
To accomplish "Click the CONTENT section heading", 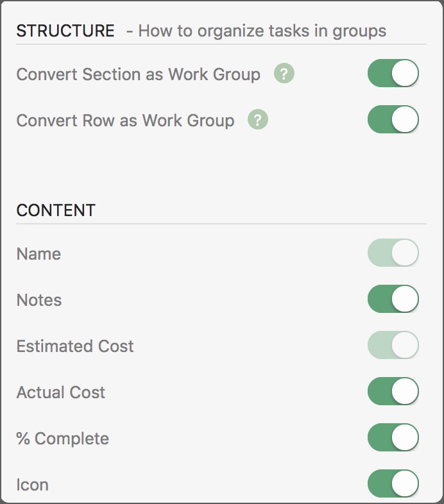I will click(56, 210).
